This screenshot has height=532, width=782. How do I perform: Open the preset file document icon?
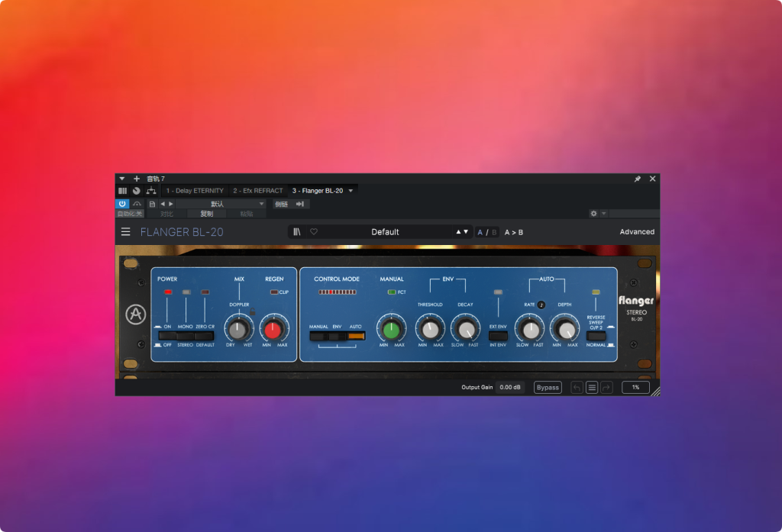(152, 204)
